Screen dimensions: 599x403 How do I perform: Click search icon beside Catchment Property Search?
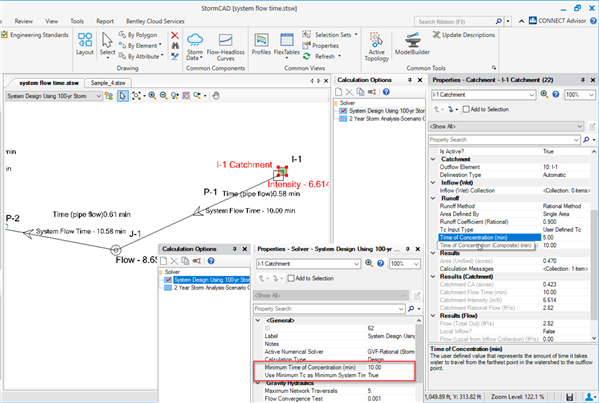(586, 140)
